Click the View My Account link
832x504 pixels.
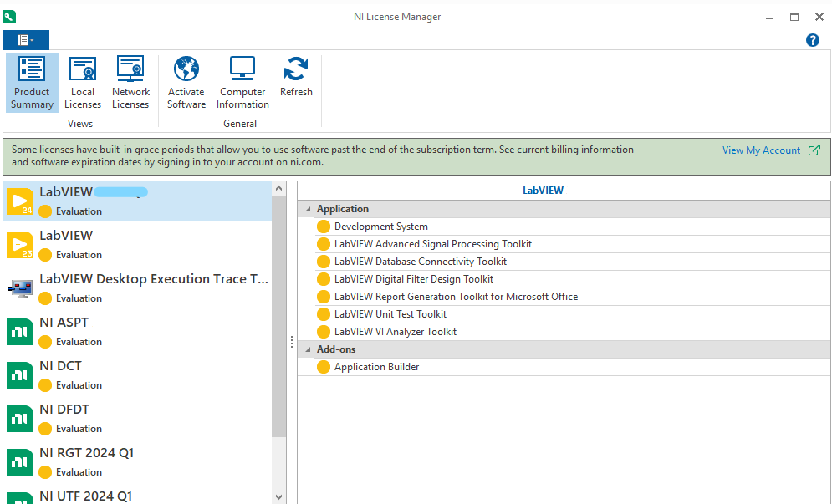point(761,150)
